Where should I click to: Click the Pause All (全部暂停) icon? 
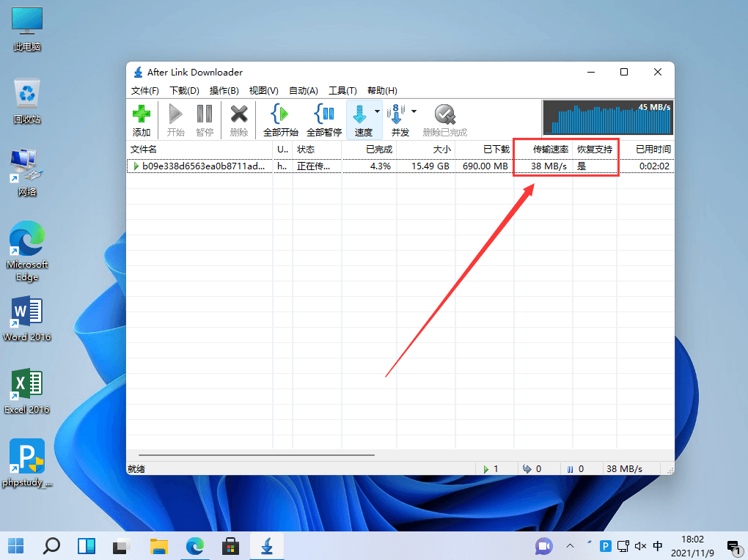pyautogui.click(x=324, y=114)
